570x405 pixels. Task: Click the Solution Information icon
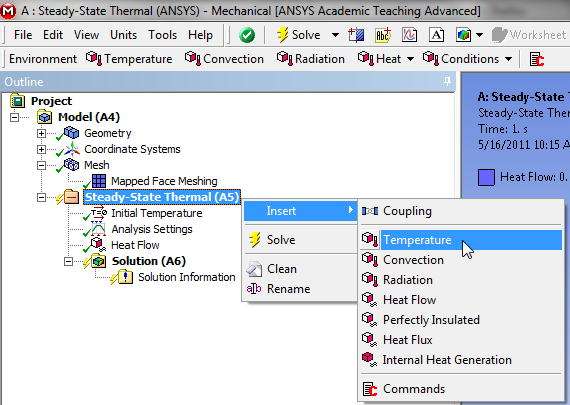[x=125, y=277]
